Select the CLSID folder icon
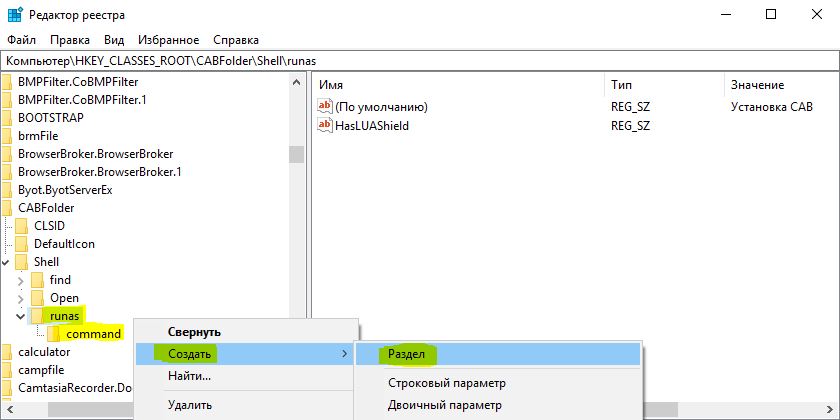Screen dimensions: 840x420 [x=21, y=226]
